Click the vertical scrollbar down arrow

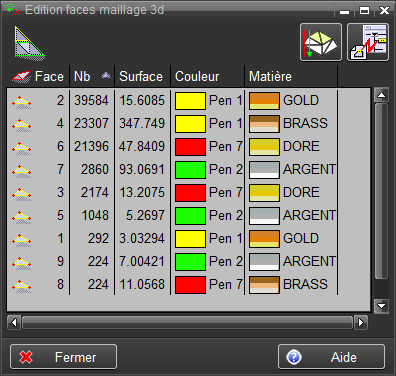point(381,306)
